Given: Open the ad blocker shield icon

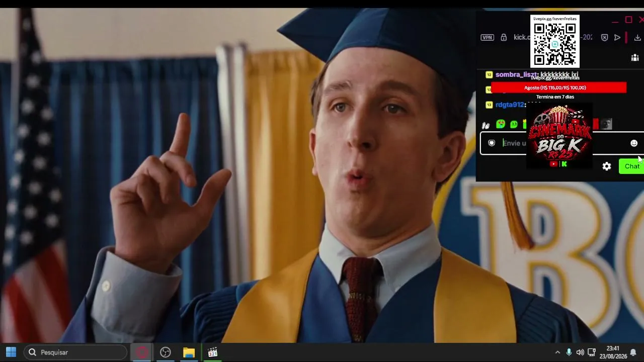Looking at the screenshot, I should pos(605,37).
